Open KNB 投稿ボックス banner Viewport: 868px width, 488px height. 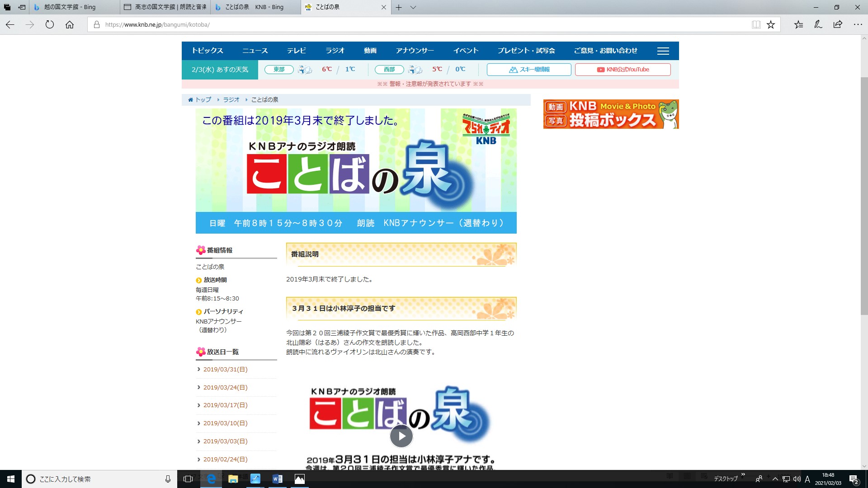[611, 114]
